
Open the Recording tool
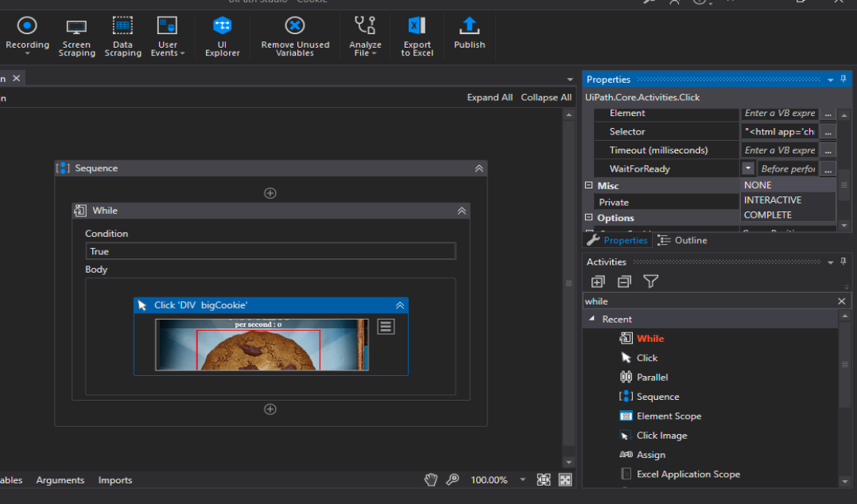pyautogui.click(x=27, y=36)
